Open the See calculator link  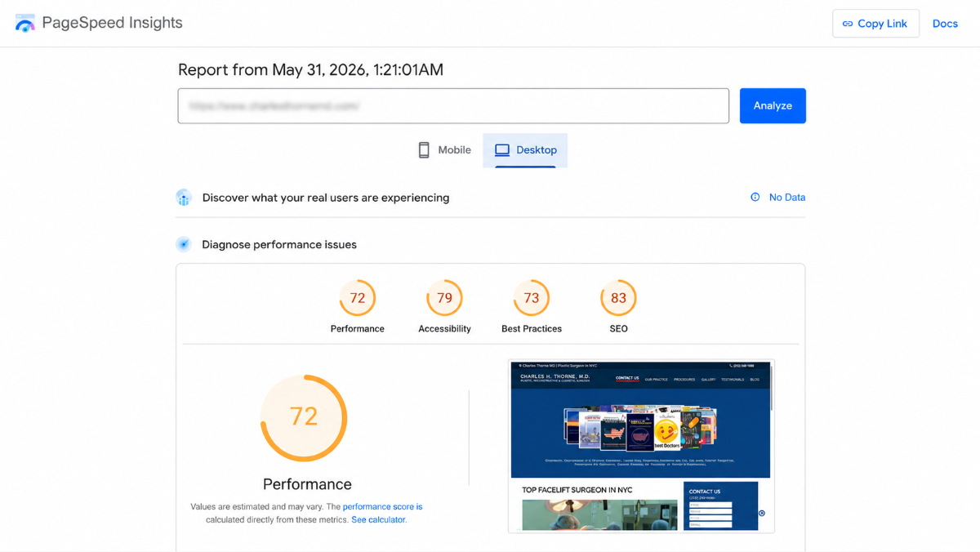pyautogui.click(x=378, y=520)
